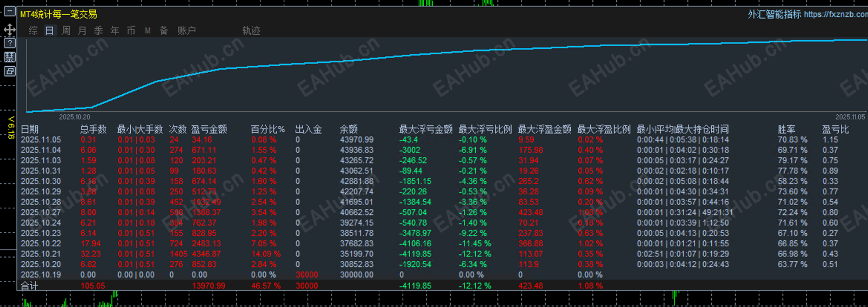Viewport: 868px width, 307px height.
Task: Click win rate 79.17 %
Action: 793,161
